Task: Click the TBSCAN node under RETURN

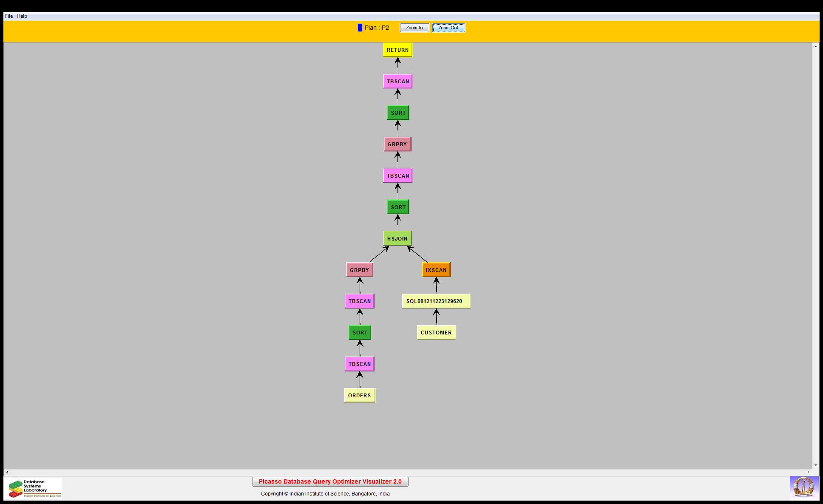Action: point(397,81)
